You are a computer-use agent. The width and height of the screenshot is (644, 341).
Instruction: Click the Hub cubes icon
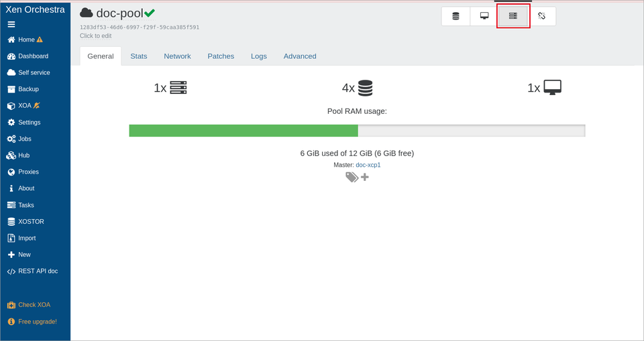point(11,155)
